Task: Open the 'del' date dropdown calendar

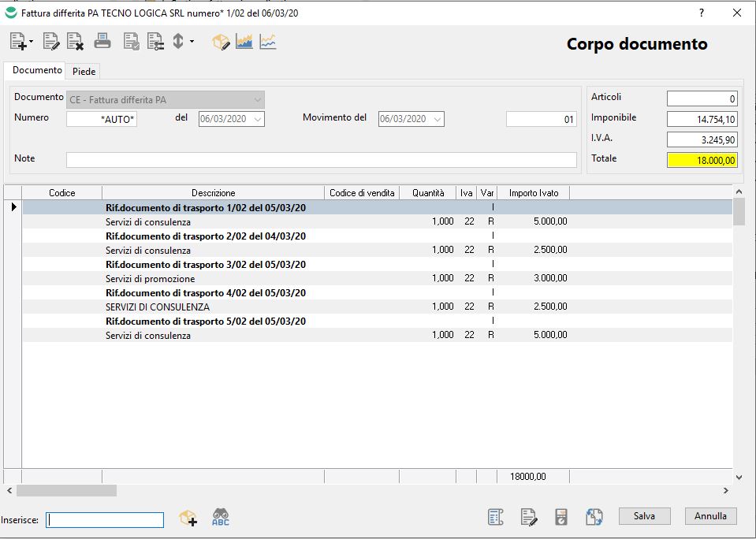Action: [x=257, y=119]
